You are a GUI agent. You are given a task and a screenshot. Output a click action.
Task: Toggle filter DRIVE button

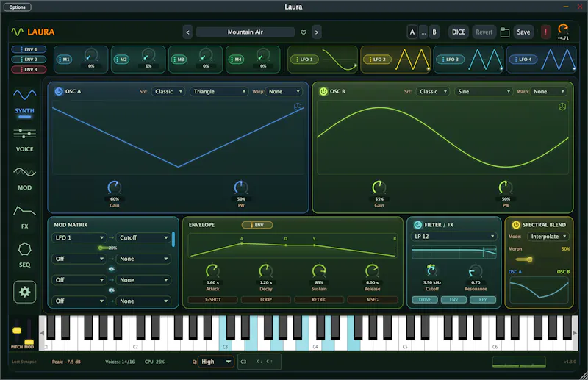coord(425,300)
